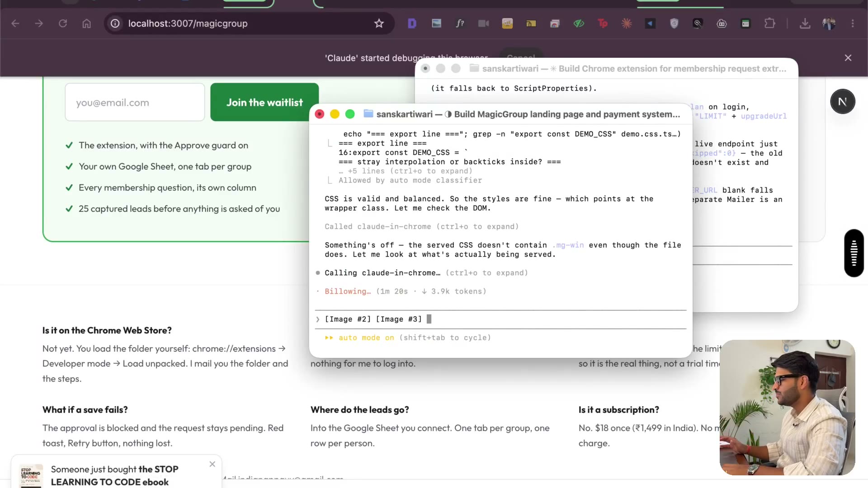Expand the 'Called claude-in-chrome' tool call

pyautogui.click(x=421, y=227)
